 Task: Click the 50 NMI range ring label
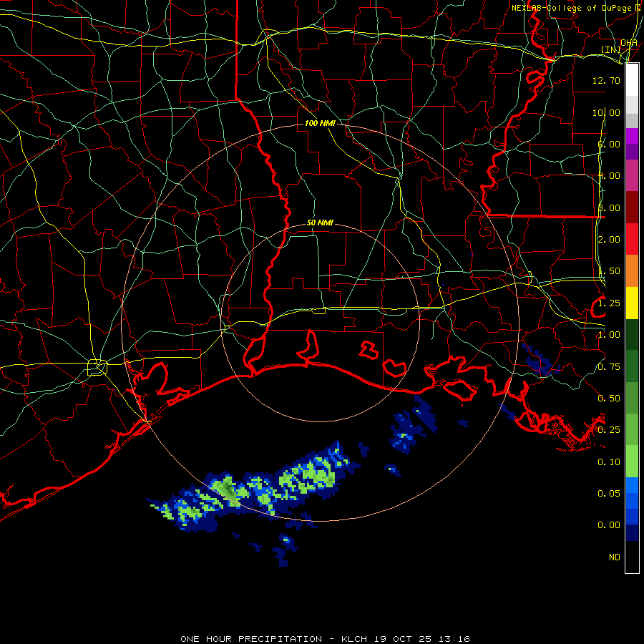coord(320,223)
